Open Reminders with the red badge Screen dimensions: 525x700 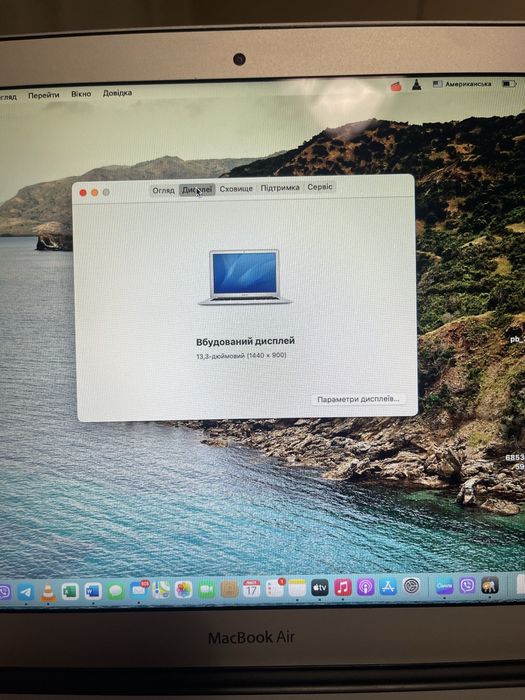tap(275, 588)
